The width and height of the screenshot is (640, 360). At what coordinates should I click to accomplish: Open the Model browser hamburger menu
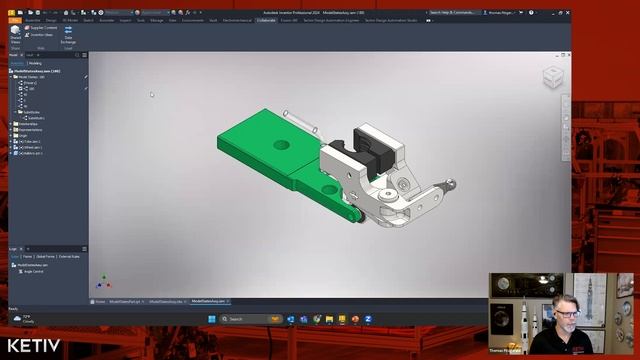[x=84, y=55]
